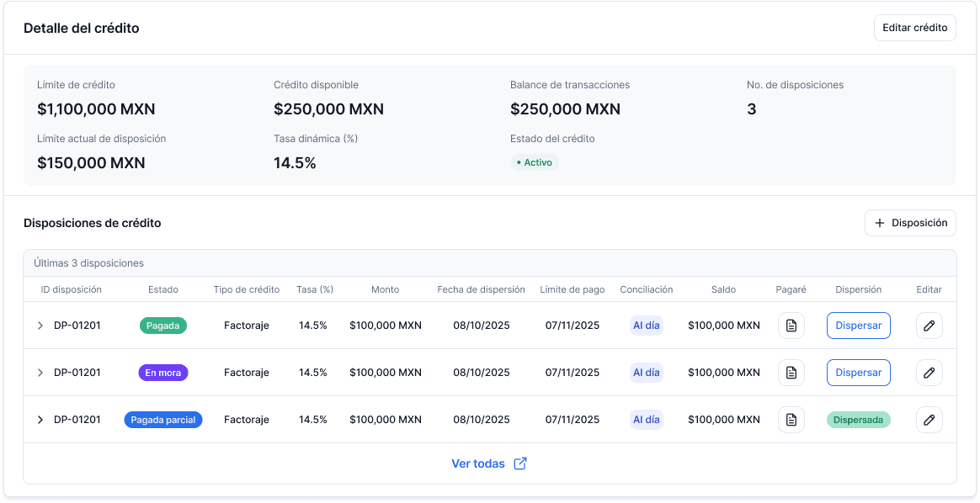
Task: Expand the Pagada parcial disposition row
Action: [40, 420]
